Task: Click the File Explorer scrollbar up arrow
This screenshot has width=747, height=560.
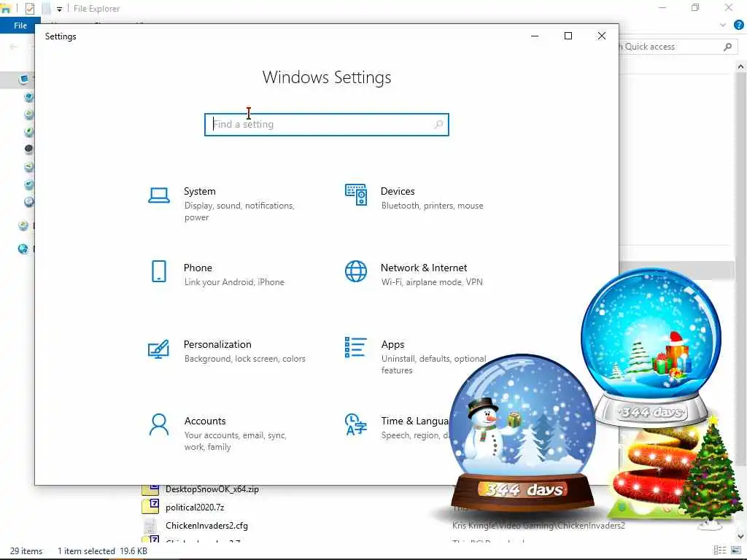Action: (740, 67)
